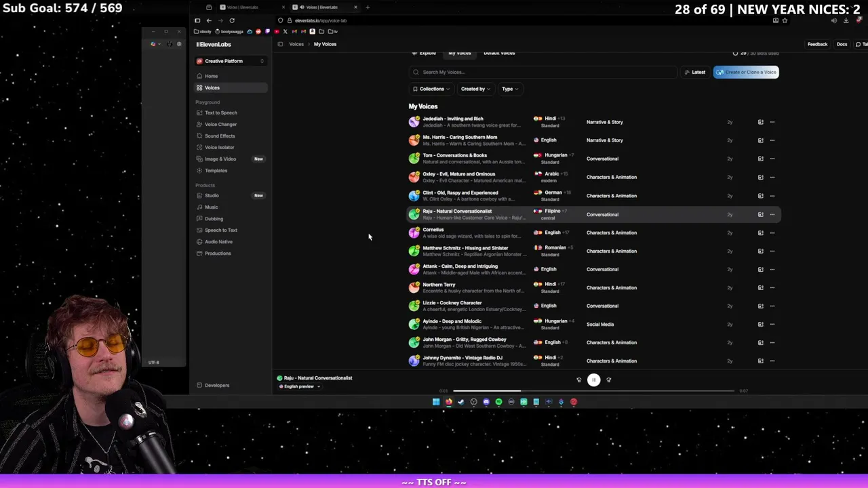Pause the Raju voice preview

click(593, 380)
